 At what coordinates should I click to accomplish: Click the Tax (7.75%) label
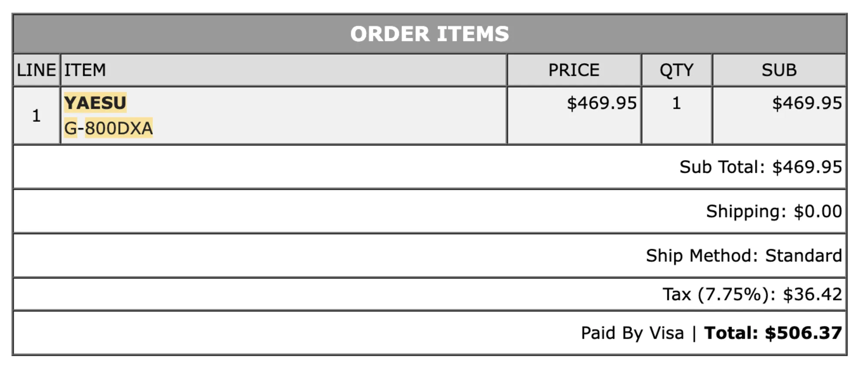coord(719,294)
